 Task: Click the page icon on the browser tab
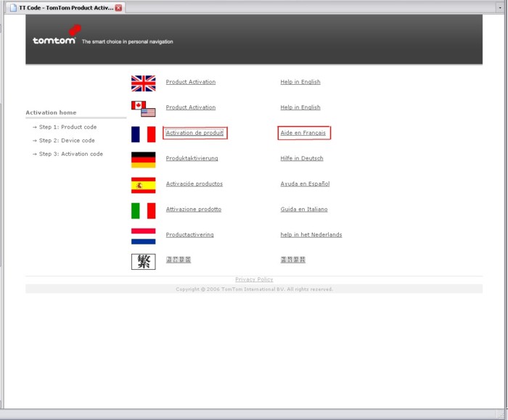13,8
